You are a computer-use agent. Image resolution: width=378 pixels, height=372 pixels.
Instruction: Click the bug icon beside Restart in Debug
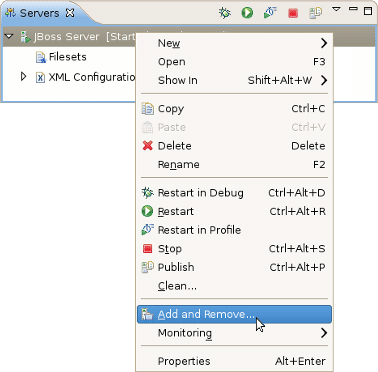[147, 193]
